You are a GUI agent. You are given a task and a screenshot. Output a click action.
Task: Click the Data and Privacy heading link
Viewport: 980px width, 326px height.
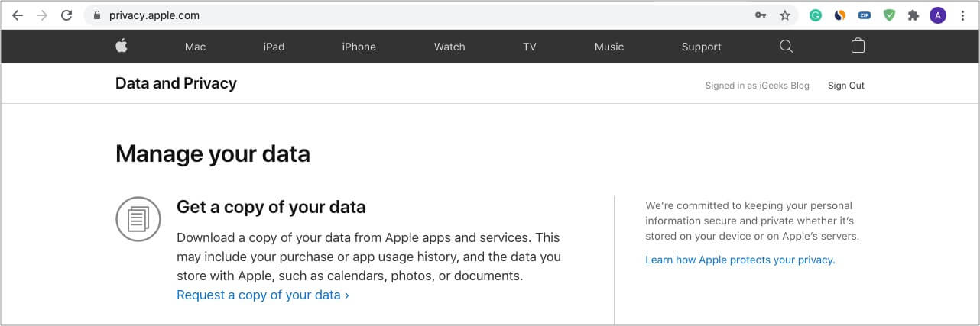(x=176, y=83)
